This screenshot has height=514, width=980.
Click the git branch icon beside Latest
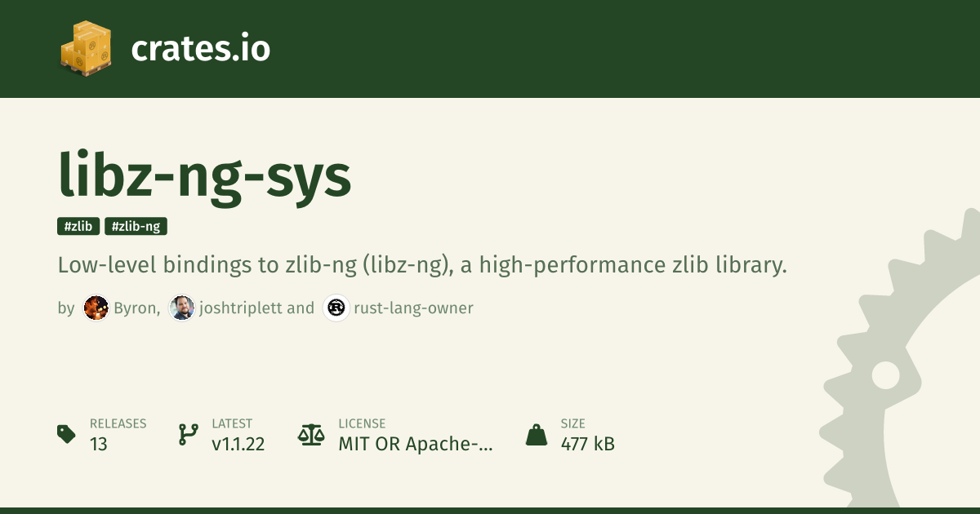pos(188,434)
